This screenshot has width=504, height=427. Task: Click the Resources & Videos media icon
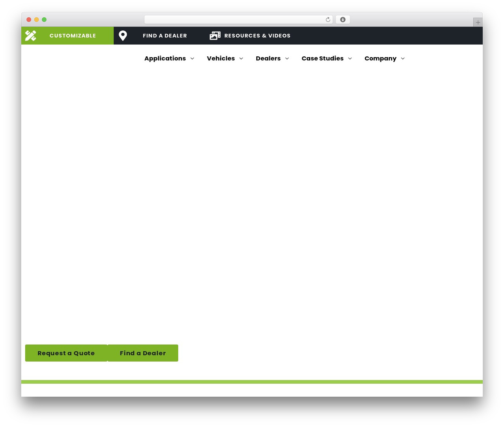(x=215, y=35)
